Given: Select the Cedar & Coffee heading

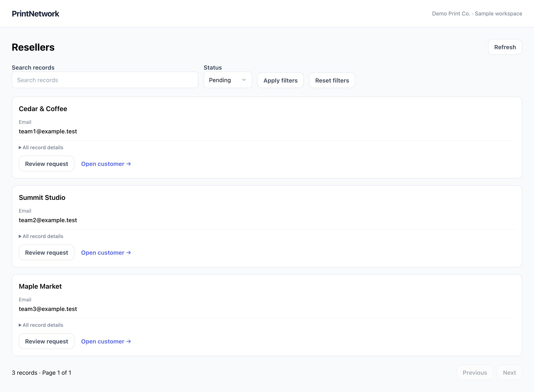Looking at the screenshot, I should [x=43, y=109].
